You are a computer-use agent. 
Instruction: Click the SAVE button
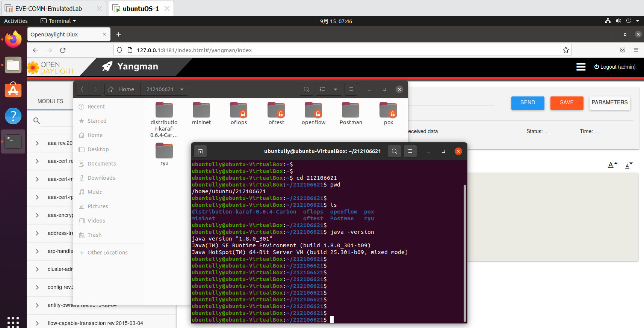[x=567, y=103]
